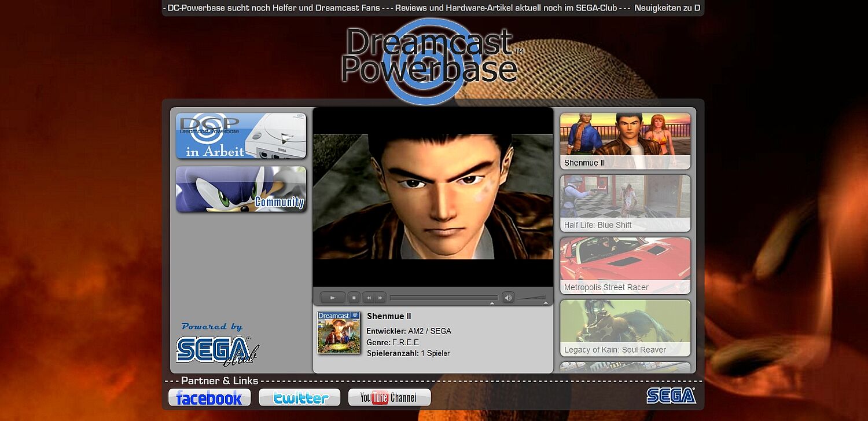Image resolution: width=868 pixels, height=421 pixels.
Task: Select the Half Life: Blue Shift thumbnail
Action: 625,203
